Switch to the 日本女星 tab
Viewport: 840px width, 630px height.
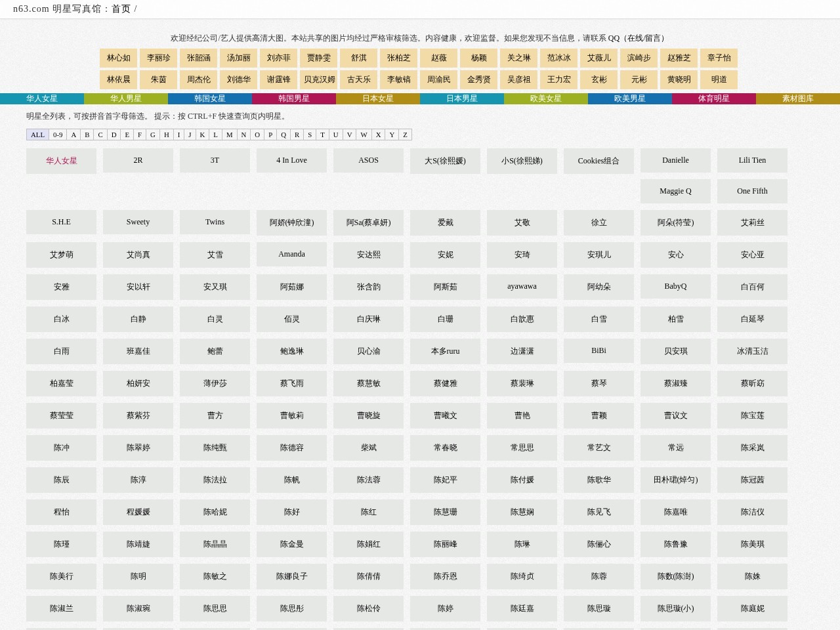point(378,98)
